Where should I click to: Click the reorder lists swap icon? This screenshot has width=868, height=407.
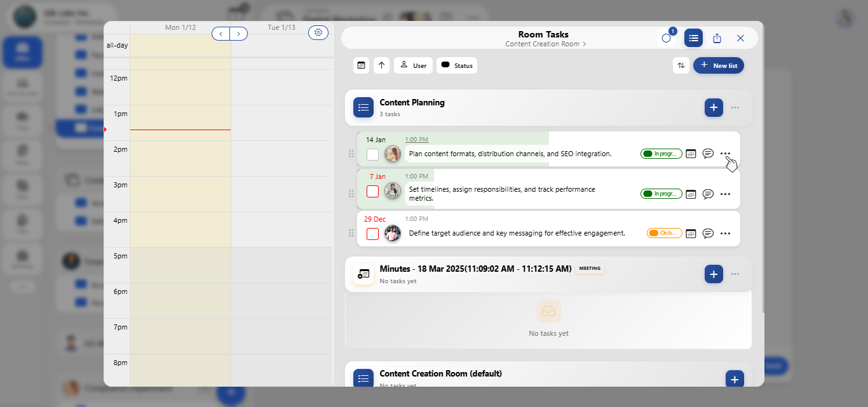coord(681,65)
